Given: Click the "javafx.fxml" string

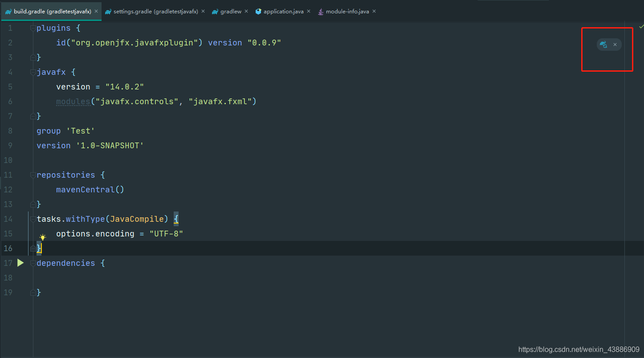Looking at the screenshot, I should coord(220,102).
